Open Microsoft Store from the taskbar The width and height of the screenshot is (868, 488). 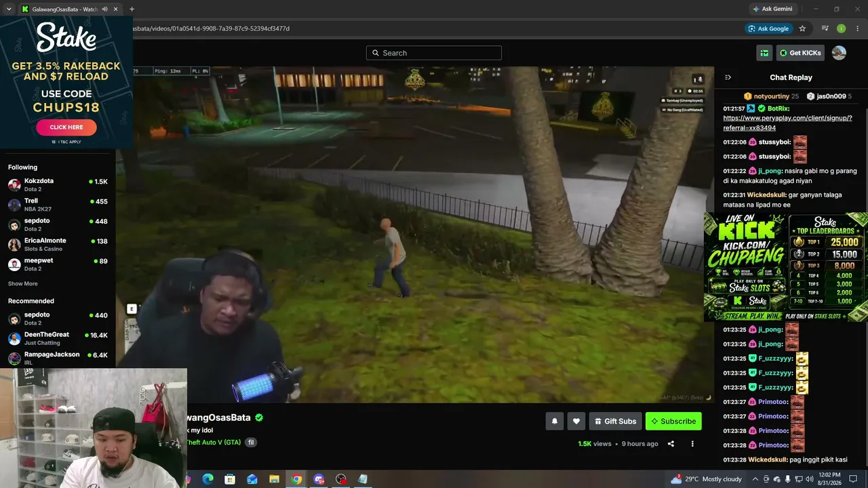[230, 479]
